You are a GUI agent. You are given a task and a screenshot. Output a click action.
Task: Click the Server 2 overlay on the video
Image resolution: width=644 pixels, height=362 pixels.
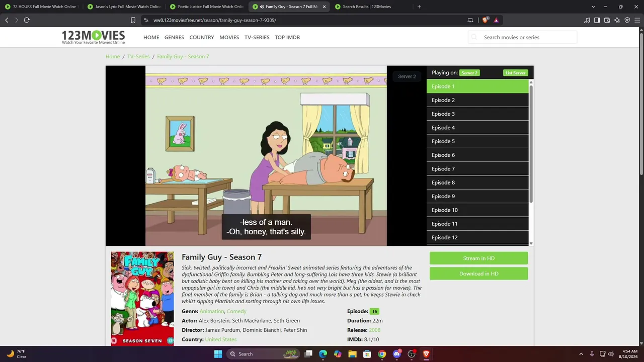[407, 76]
